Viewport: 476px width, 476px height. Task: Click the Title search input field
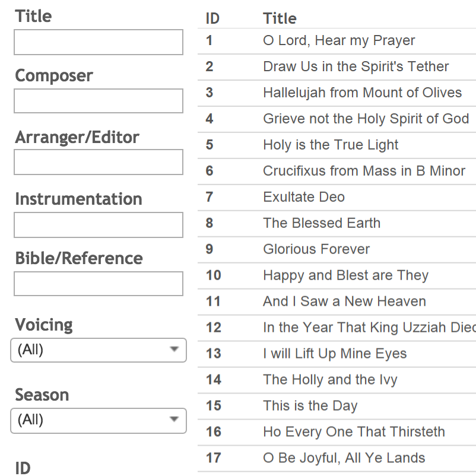(x=99, y=42)
